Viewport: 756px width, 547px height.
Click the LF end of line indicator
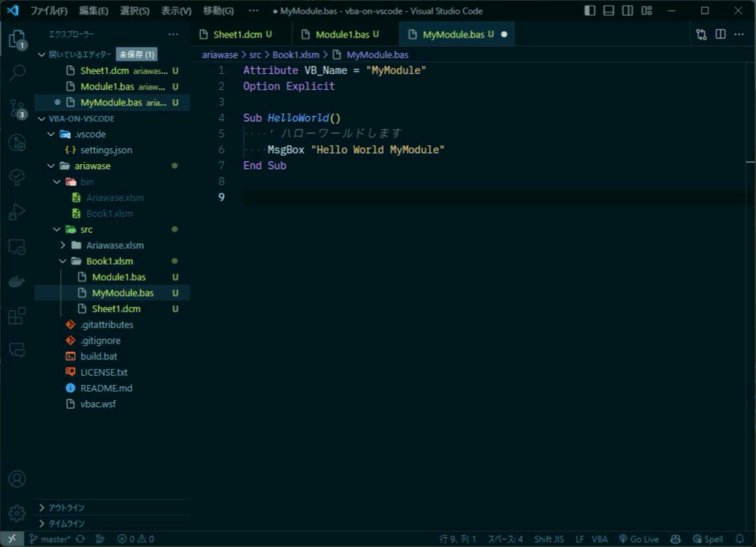click(579, 539)
